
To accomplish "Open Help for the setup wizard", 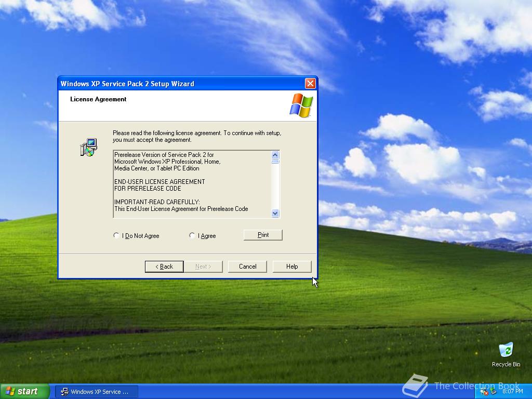I will (x=292, y=267).
